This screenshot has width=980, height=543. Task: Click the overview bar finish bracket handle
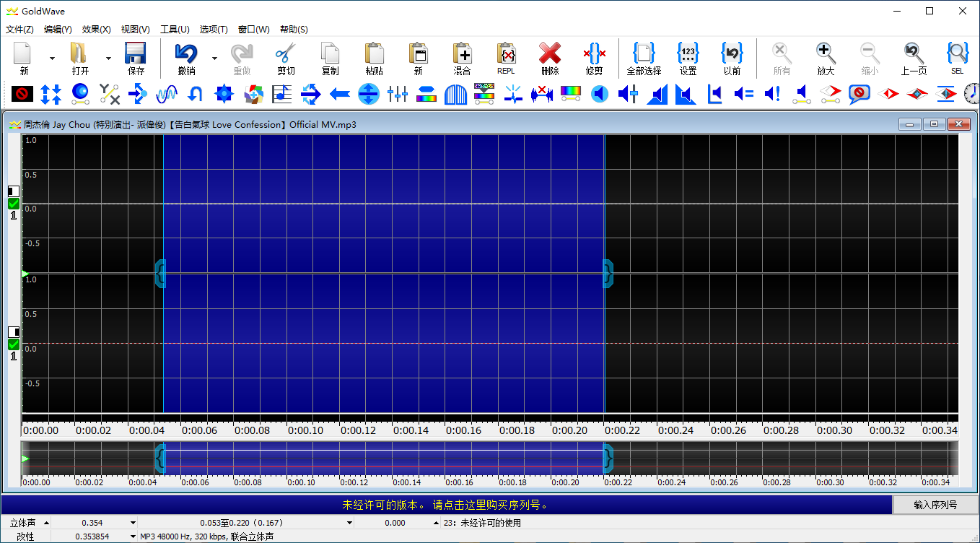point(608,458)
